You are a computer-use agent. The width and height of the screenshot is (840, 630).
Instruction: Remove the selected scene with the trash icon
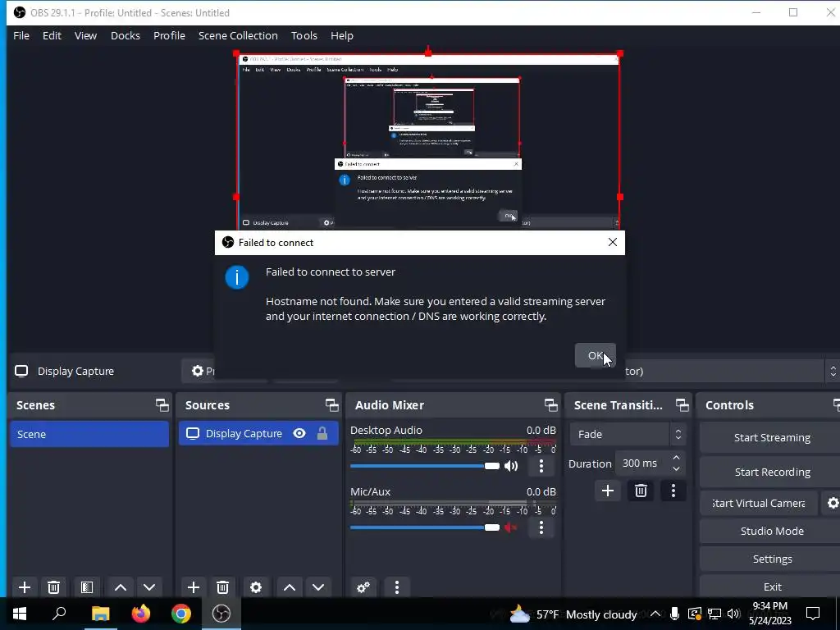(x=53, y=587)
